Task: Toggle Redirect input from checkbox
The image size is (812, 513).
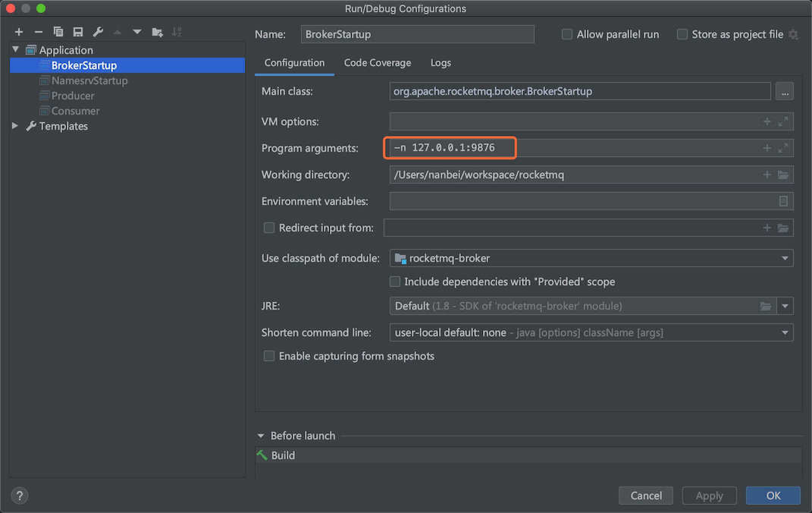Action: (x=268, y=228)
